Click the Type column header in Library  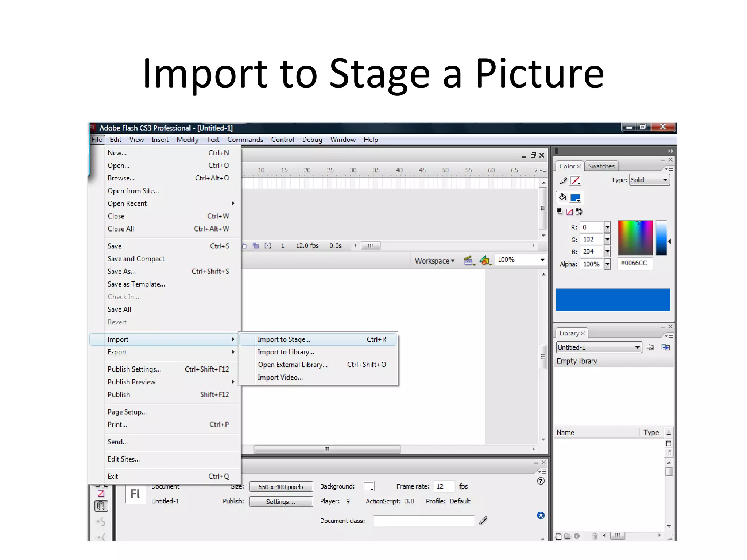(651, 433)
